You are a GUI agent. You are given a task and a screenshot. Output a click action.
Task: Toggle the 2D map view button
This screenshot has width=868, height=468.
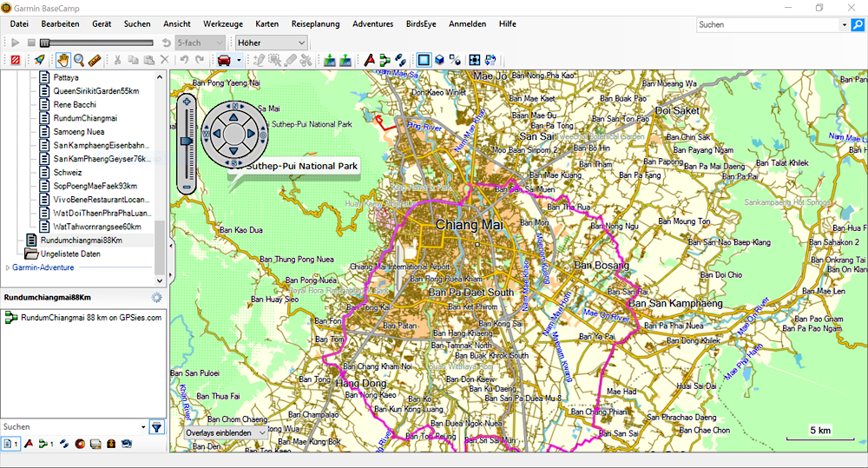424,60
